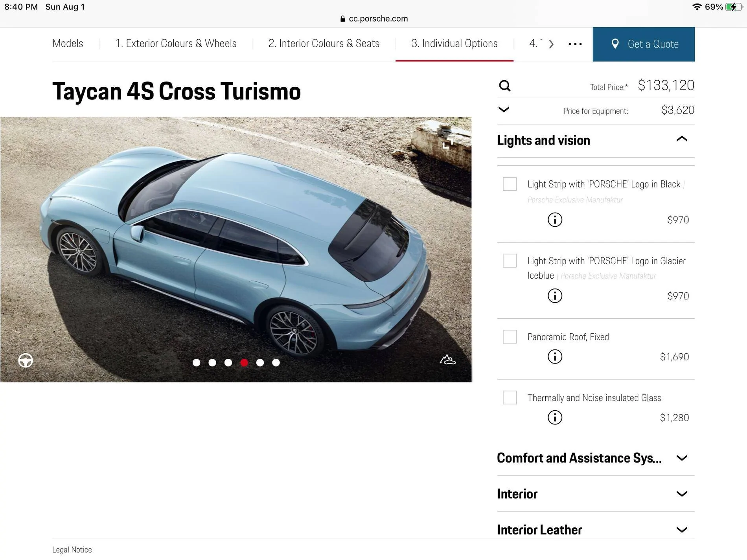
Task: Show the sixth car image dot
Action: [x=276, y=362]
